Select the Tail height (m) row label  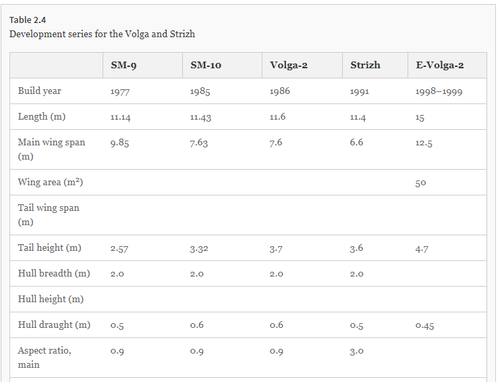(x=50, y=248)
